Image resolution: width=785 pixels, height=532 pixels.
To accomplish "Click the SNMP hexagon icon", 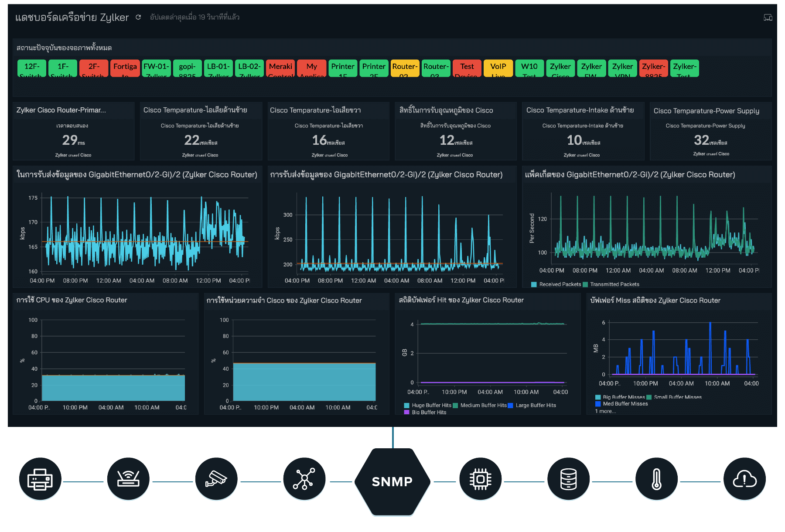I will pos(392,481).
